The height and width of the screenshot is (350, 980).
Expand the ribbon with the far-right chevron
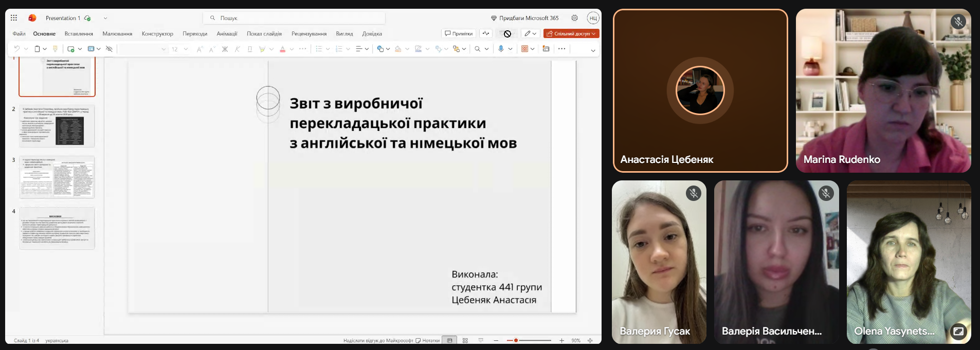(593, 50)
